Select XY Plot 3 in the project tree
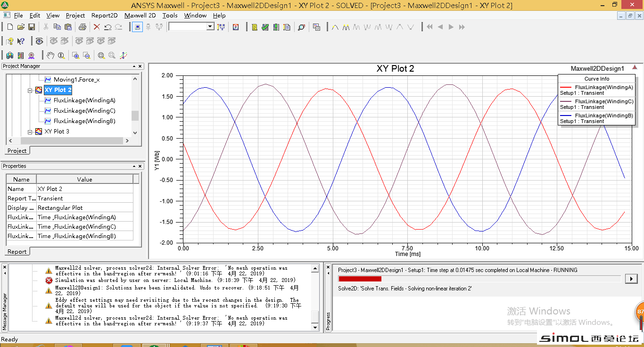 (57, 132)
